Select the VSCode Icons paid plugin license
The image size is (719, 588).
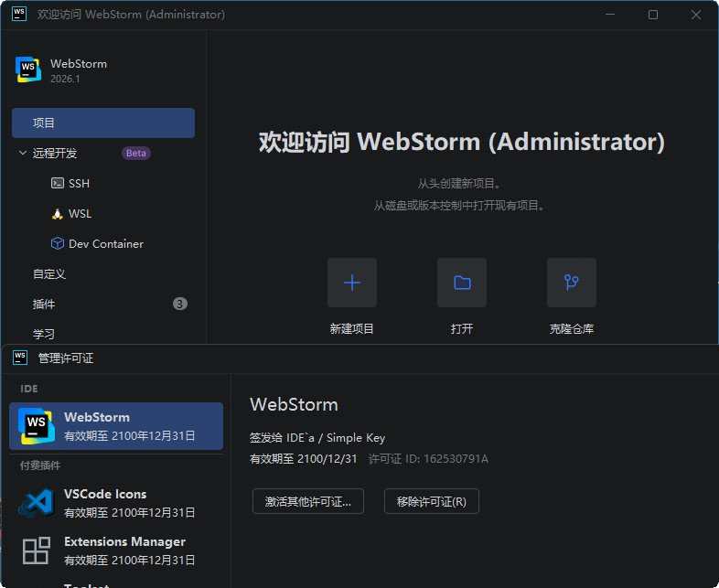point(116,503)
